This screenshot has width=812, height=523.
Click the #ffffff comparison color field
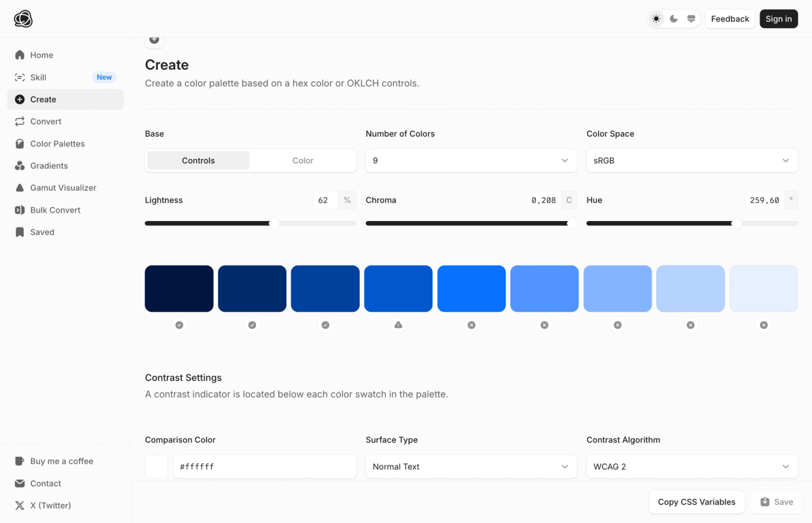pos(264,467)
